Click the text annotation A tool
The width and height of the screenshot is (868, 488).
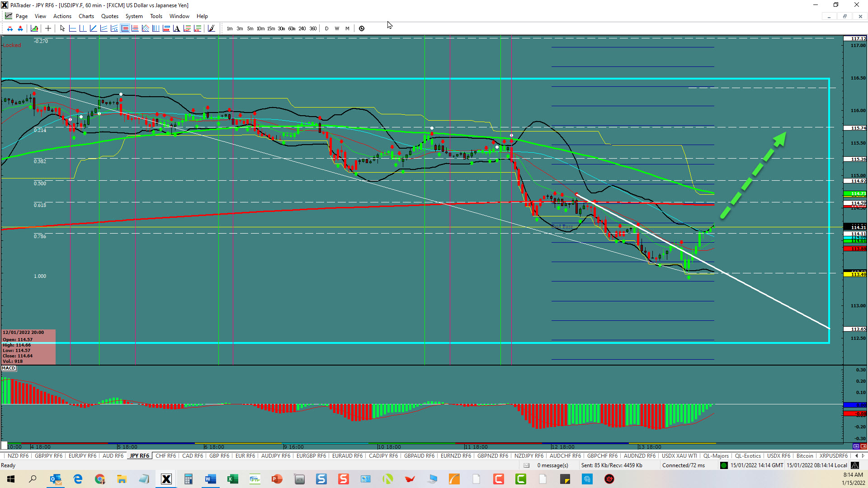[176, 28]
